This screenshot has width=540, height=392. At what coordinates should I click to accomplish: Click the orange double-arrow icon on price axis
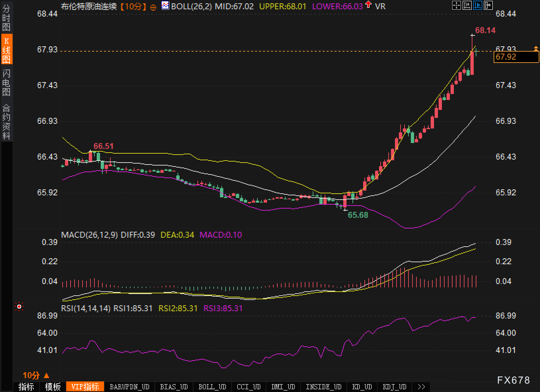(536, 49)
